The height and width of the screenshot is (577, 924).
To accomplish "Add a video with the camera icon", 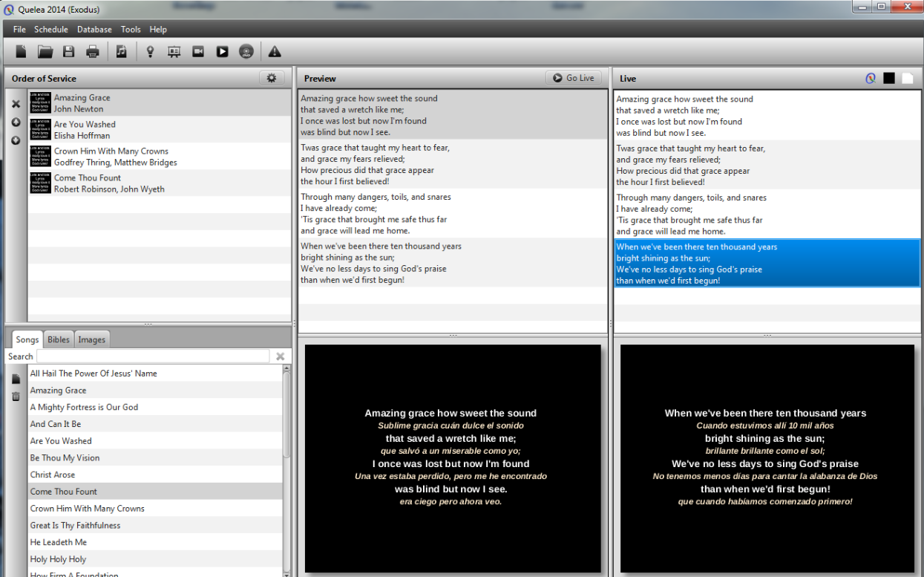I will pyautogui.click(x=198, y=51).
